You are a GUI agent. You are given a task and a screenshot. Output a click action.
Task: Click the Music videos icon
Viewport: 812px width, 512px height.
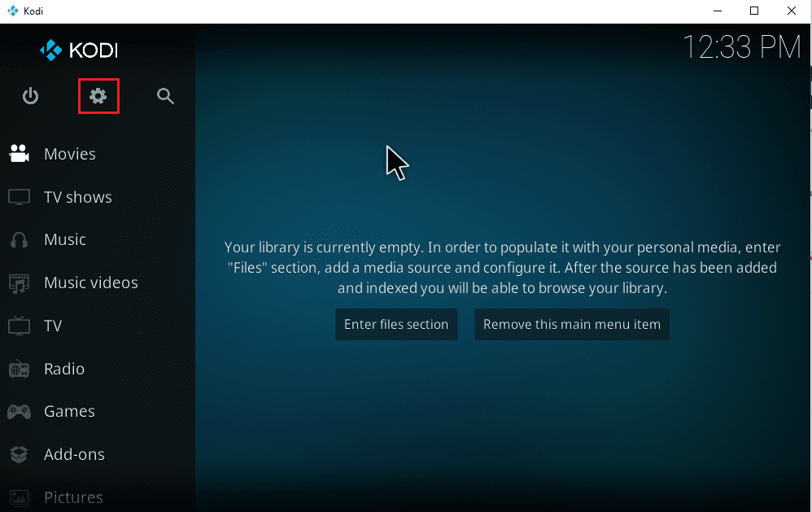(x=20, y=282)
